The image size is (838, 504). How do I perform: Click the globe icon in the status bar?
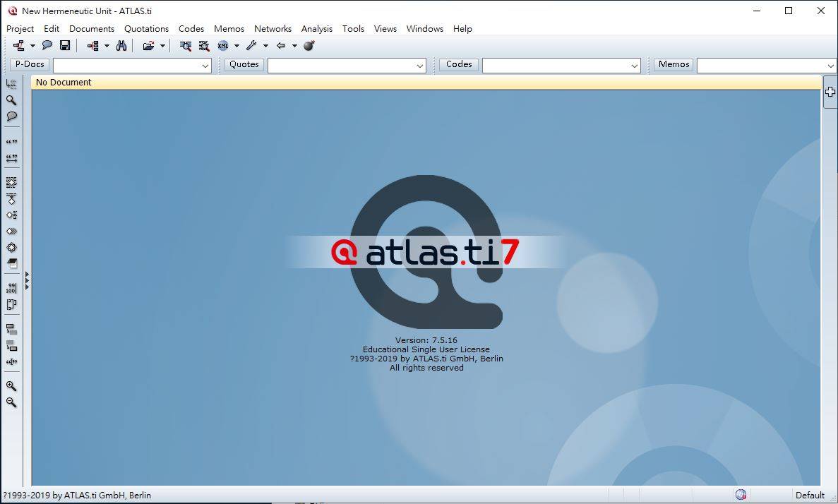[741, 495]
